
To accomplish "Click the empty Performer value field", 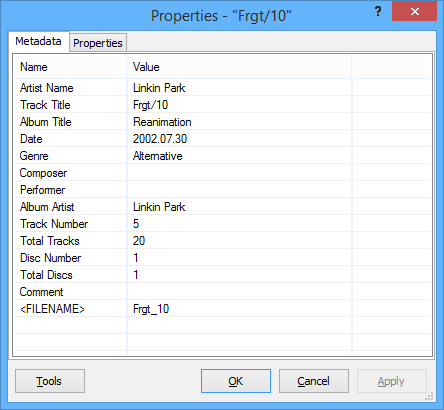I will pos(239,190).
